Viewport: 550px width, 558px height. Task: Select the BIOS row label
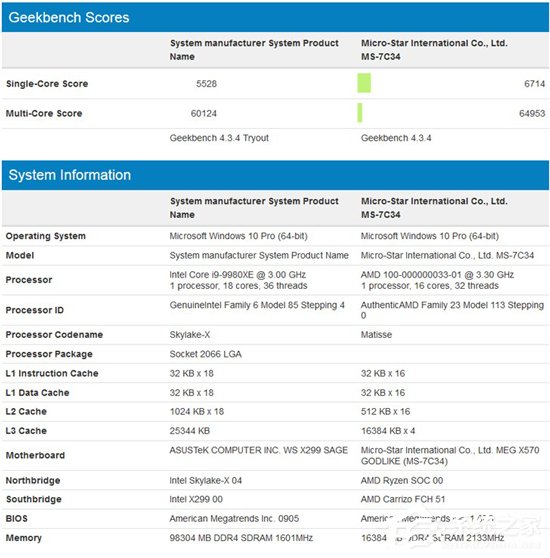click(16, 519)
